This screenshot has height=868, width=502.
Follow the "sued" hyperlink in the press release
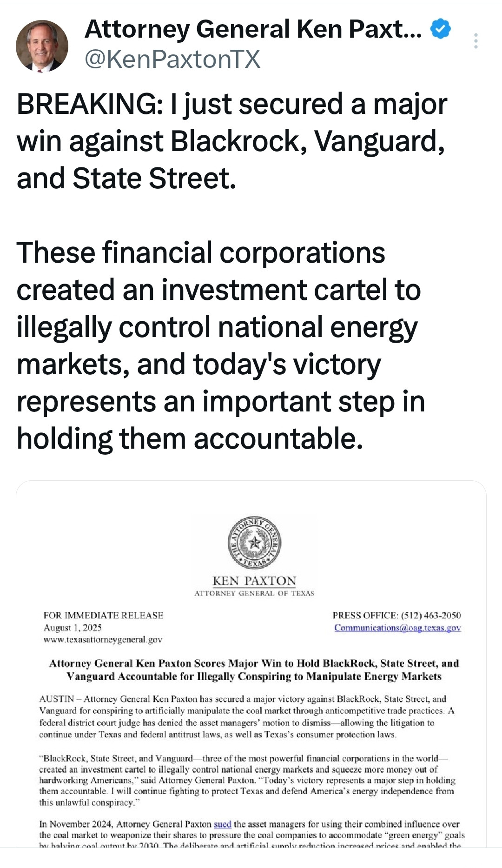(222, 824)
